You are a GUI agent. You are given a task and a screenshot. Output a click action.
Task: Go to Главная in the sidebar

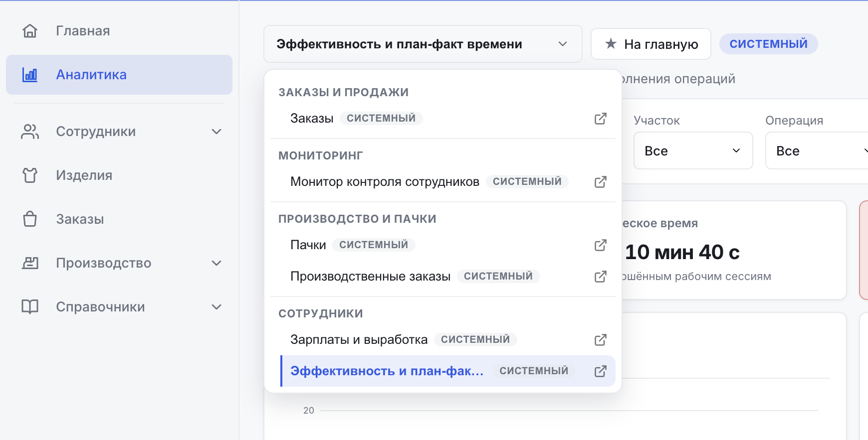[119, 31]
